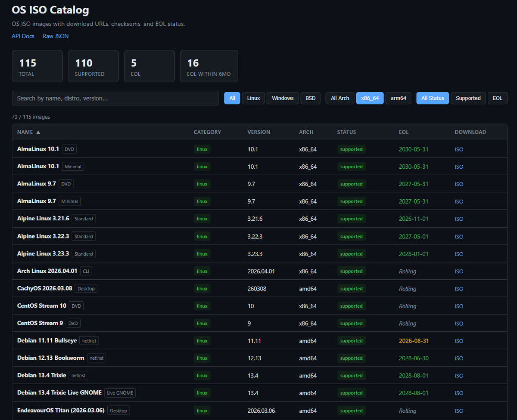The width and height of the screenshot is (517, 420).
Task: Click the CLI tag on Arch Linux
Action: pyautogui.click(x=86, y=271)
